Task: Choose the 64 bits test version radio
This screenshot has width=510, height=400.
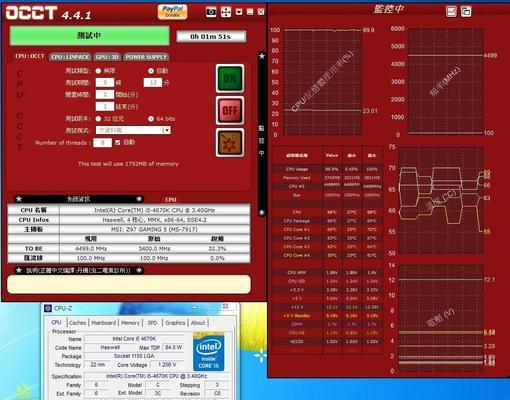Action: pyautogui.click(x=151, y=119)
